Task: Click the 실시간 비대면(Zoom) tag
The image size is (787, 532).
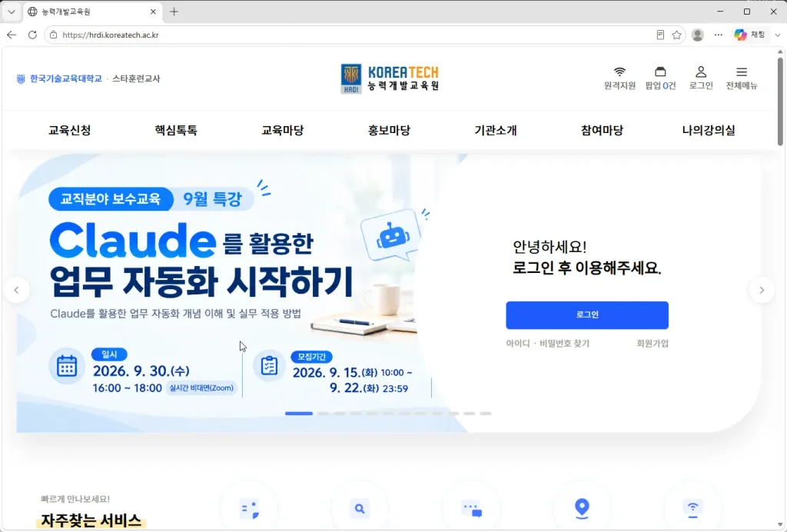Action: [x=201, y=388]
